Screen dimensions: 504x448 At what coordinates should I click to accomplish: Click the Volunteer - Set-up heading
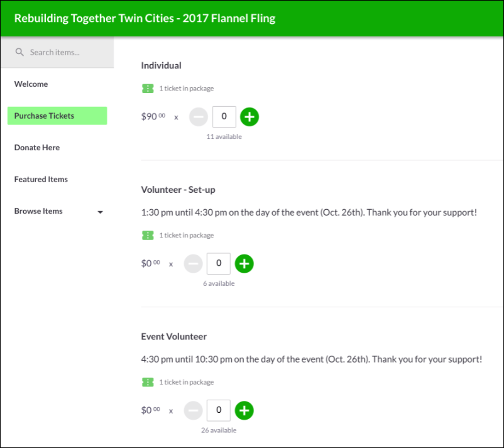coord(178,190)
